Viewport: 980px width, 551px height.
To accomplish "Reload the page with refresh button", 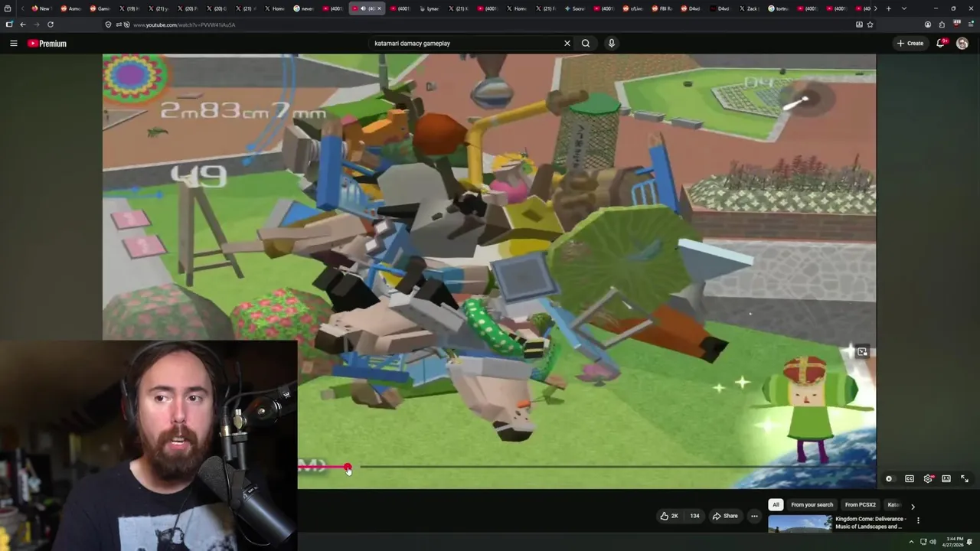I will point(51,24).
